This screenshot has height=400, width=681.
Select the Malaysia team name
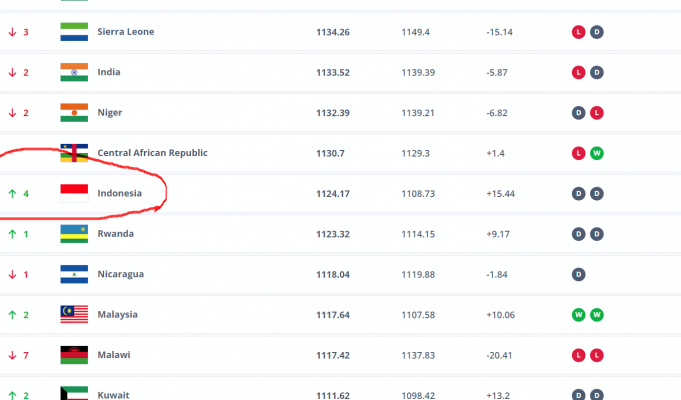pyautogui.click(x=118, y=314)
